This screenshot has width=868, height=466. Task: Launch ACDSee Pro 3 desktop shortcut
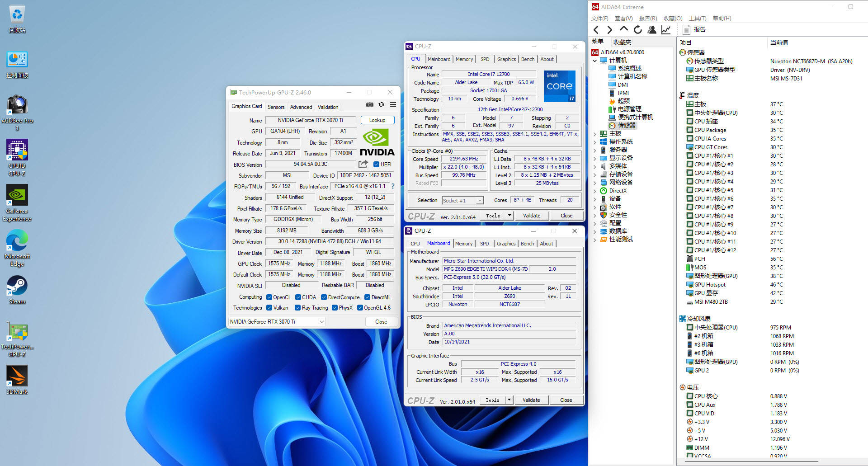[17, 113]
